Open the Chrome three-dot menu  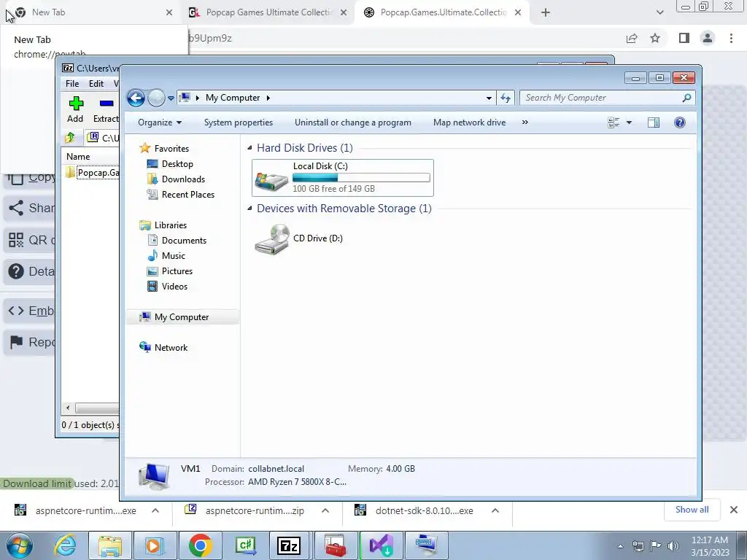pos(731,38)
